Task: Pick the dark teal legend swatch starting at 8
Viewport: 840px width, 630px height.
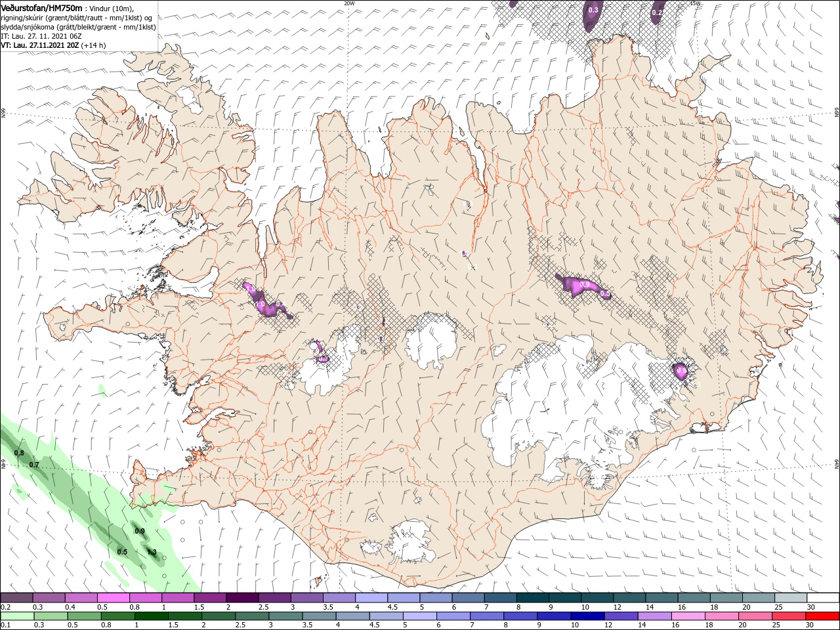Action: 532,598
